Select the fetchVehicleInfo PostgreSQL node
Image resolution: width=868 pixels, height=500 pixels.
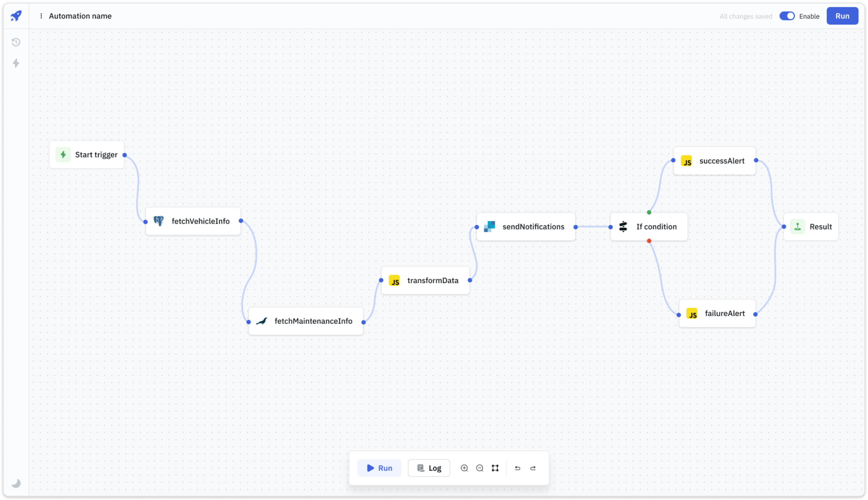(x=193, y=221)
